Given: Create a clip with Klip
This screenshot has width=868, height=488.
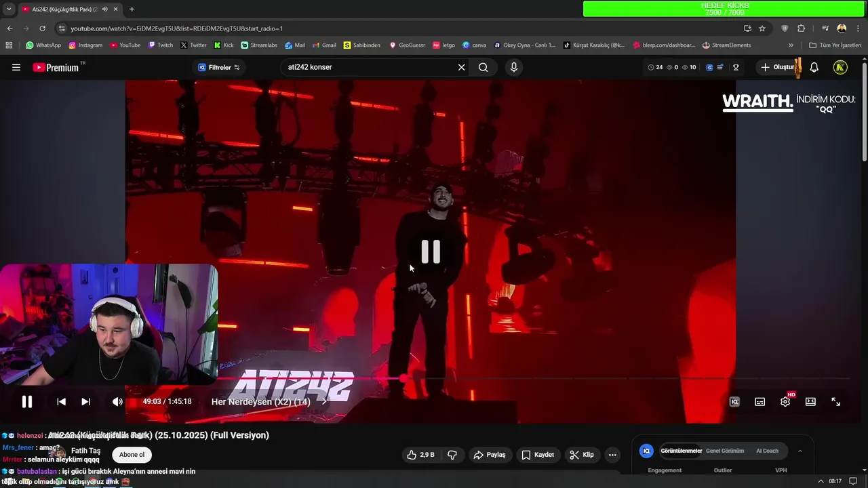Looking at the screenshot, I should [x=582, y=455].
